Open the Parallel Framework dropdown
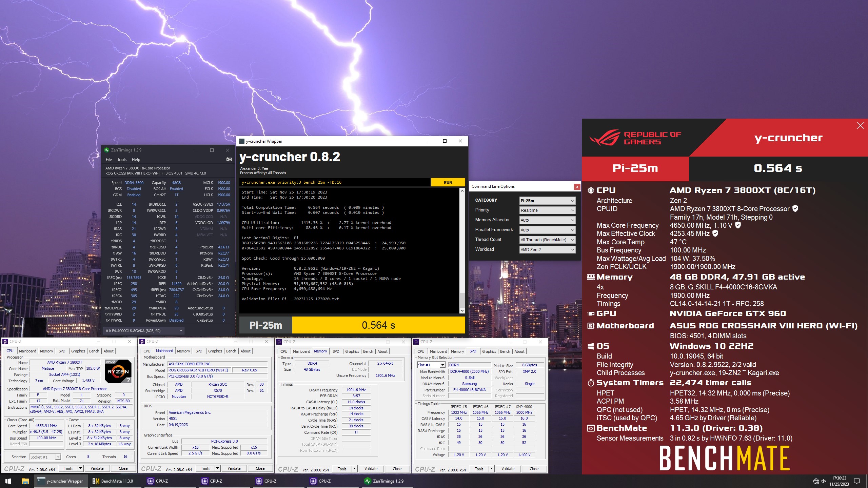Viewport: 868px width, 488px height. (547, 230)
